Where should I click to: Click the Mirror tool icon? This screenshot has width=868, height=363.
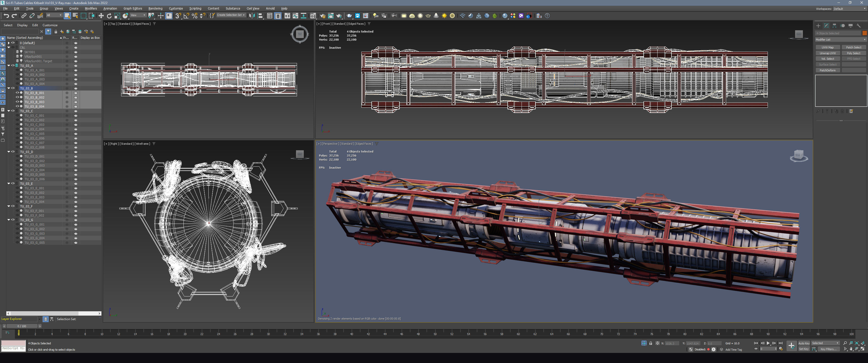[252, 16]
